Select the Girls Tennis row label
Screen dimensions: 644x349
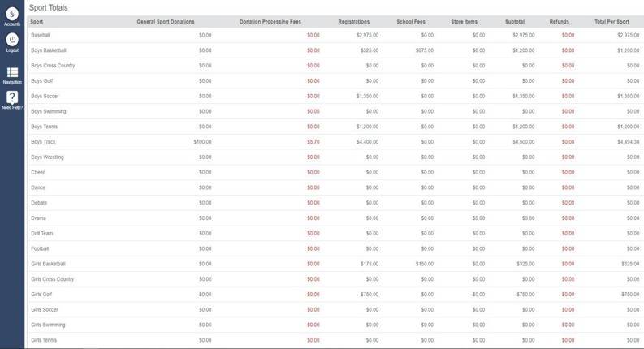(44, 340)
